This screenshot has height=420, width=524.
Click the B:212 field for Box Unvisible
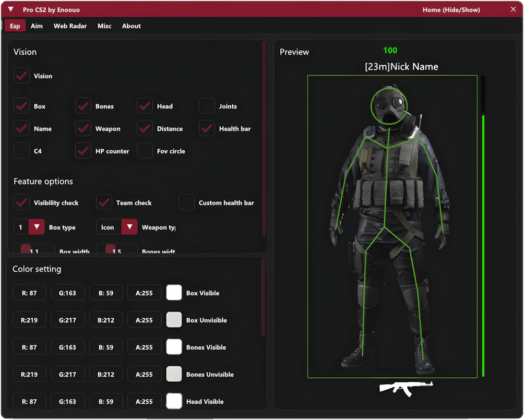click(x=106, y=320)
